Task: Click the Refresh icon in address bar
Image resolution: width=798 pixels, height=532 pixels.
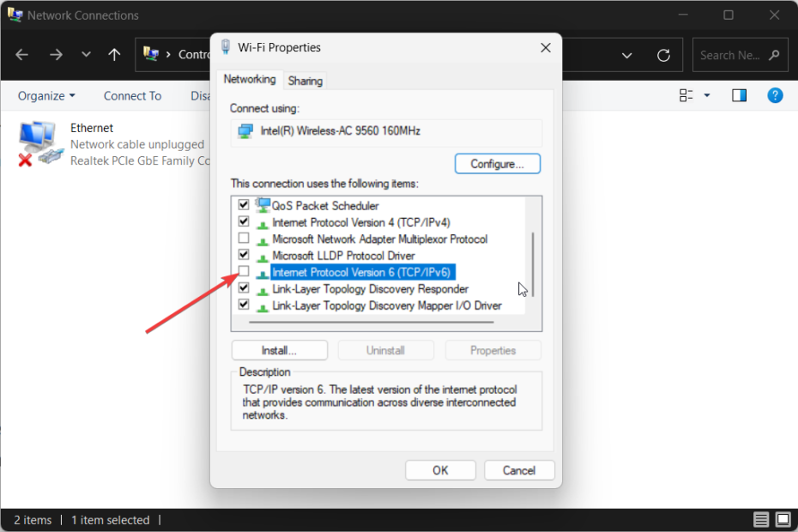Action: (x=663, y=54)
